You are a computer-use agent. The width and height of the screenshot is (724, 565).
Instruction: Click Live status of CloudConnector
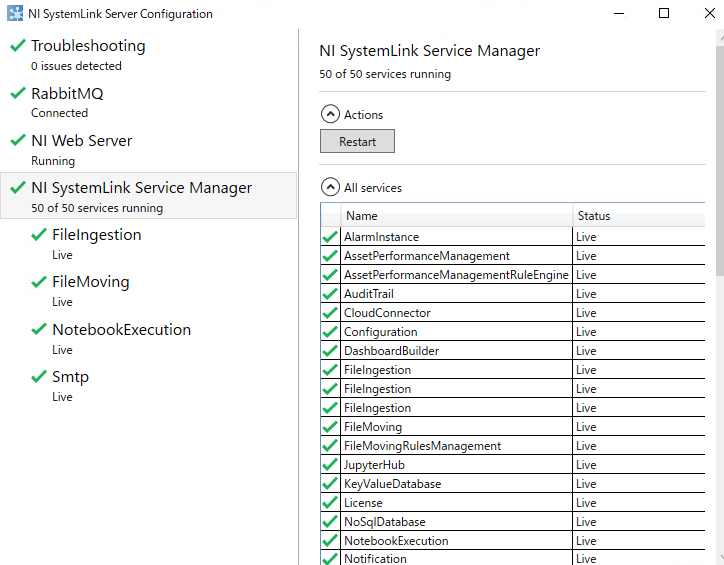(586, 313)
